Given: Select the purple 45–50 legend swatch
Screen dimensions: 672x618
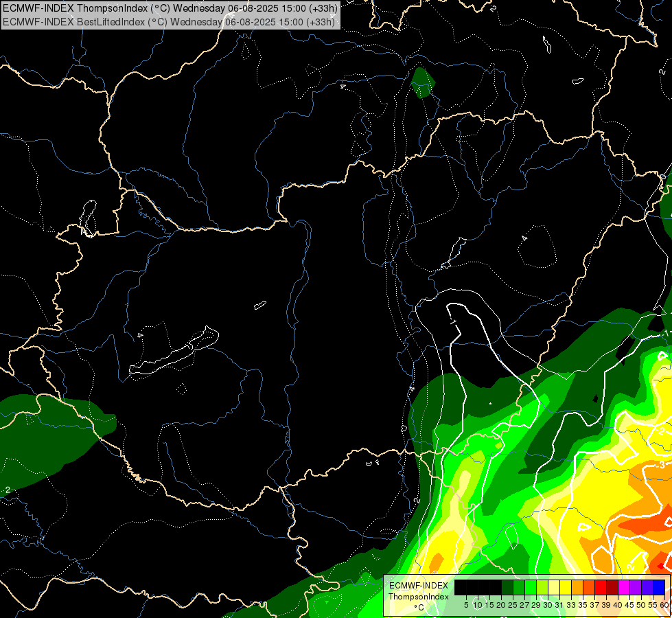Looking at the screenshot, I should click(636, 587).
